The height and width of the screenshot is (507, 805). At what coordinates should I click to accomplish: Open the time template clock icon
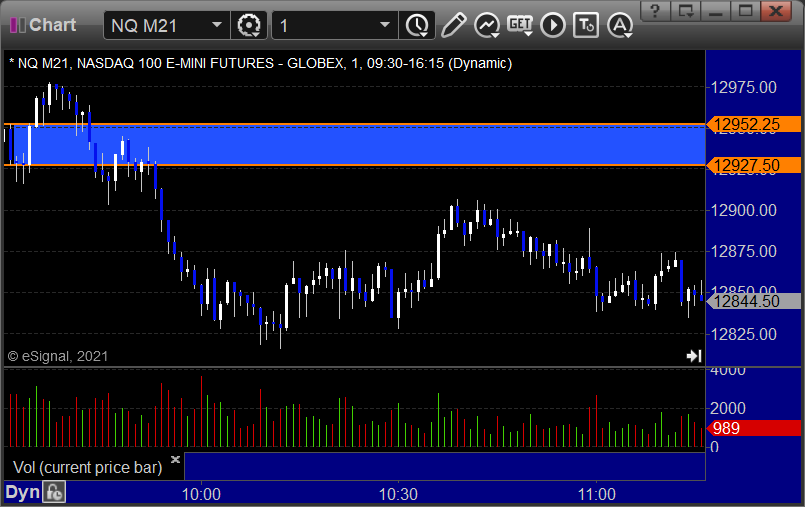point(417,25)
